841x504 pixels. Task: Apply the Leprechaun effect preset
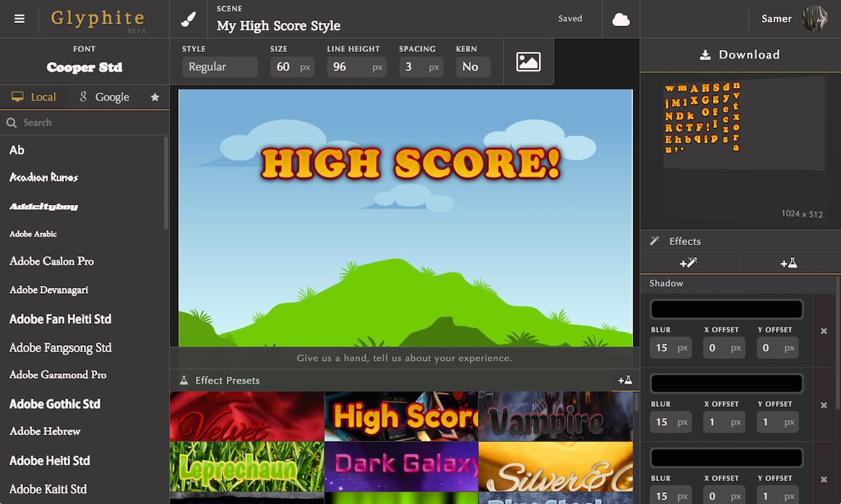[246, 467]
